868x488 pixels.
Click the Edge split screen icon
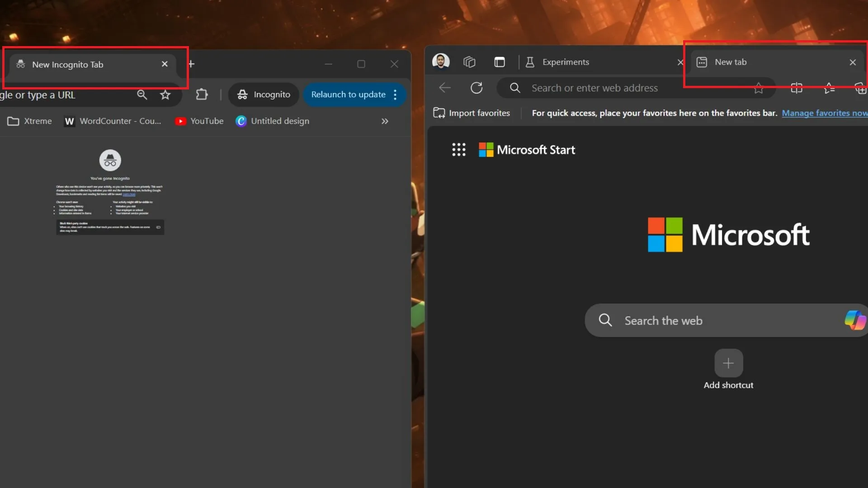pyautogui.click(x=797, y=88)
